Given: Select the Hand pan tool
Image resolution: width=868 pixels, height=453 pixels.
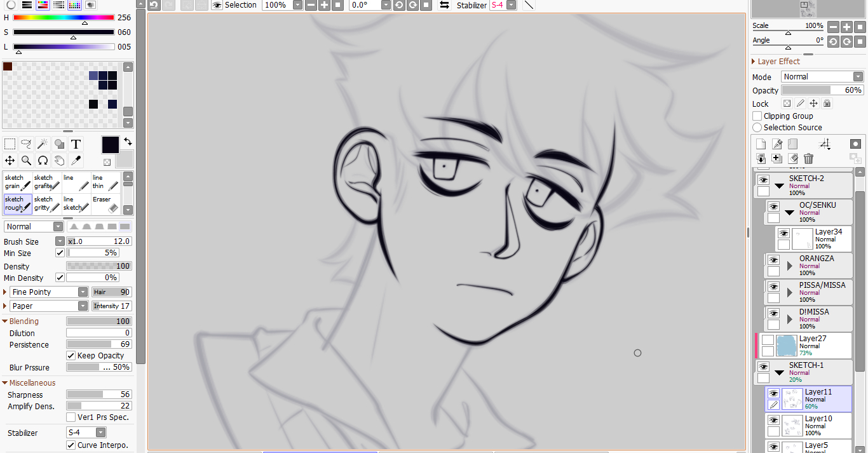Looking at the screenshot, I should 60,160.
